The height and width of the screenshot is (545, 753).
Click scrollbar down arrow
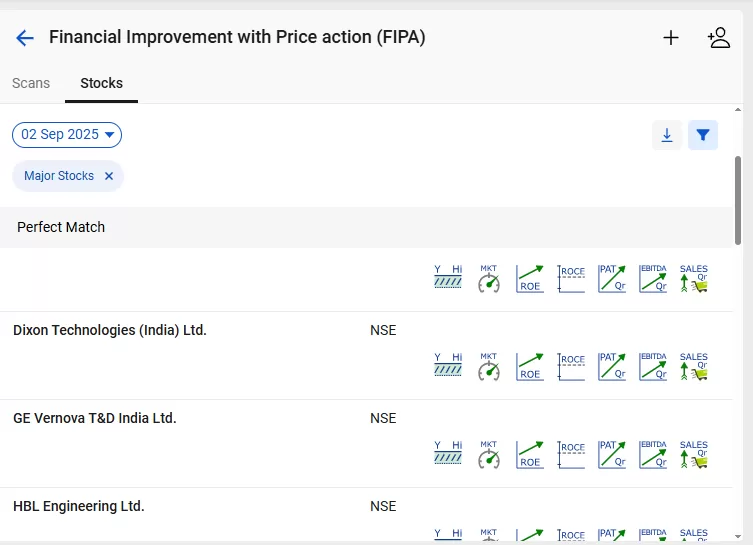point(738,536)
